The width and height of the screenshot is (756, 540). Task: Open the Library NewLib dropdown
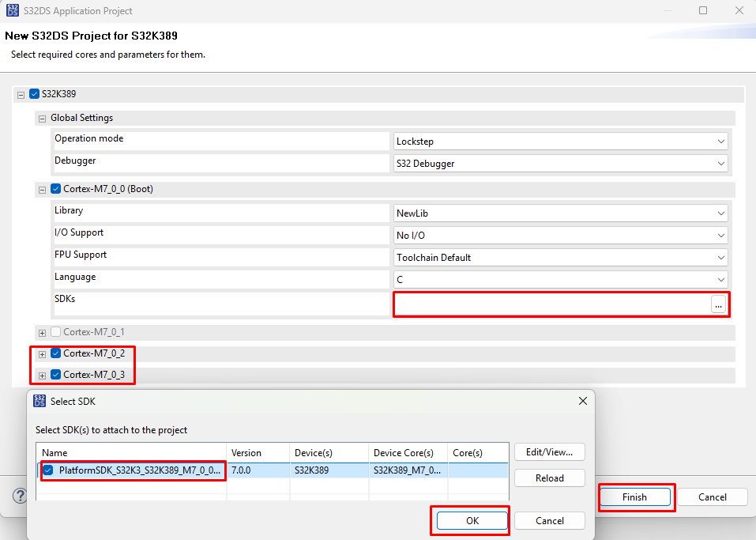click(x=560, y=213)
